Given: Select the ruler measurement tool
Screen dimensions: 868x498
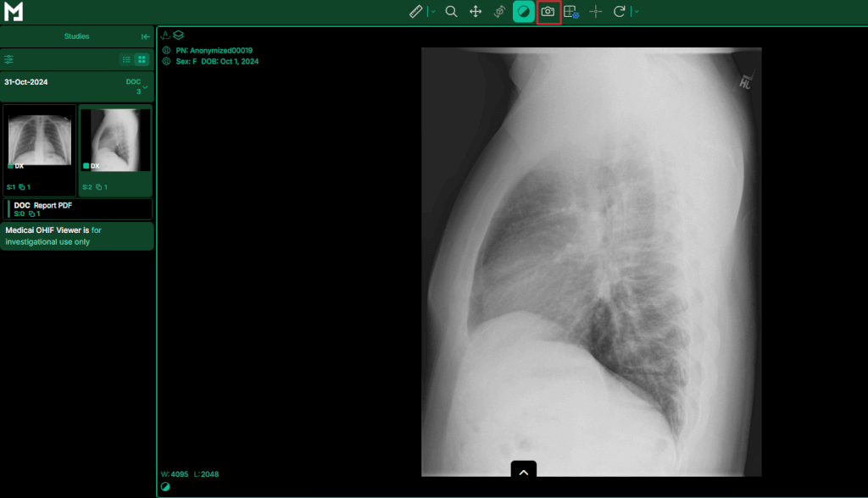Looking at the screenshot, I should tap(415, 12).
